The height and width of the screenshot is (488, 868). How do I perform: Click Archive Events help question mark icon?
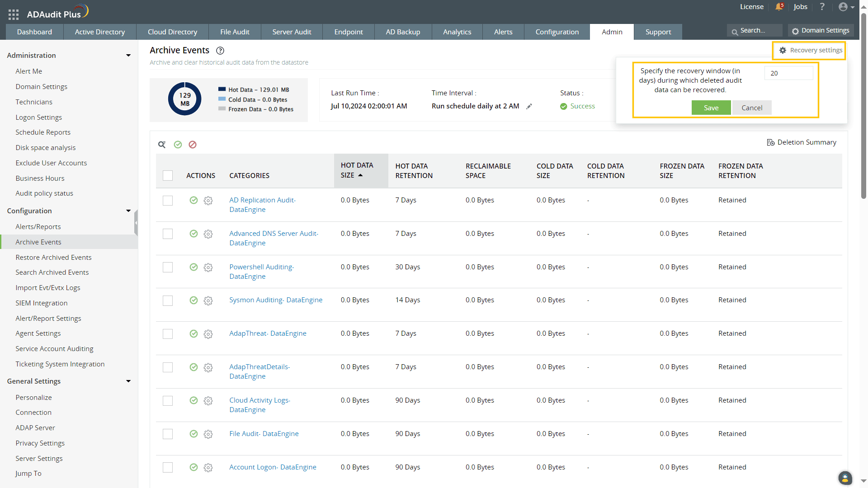point(220,51)
